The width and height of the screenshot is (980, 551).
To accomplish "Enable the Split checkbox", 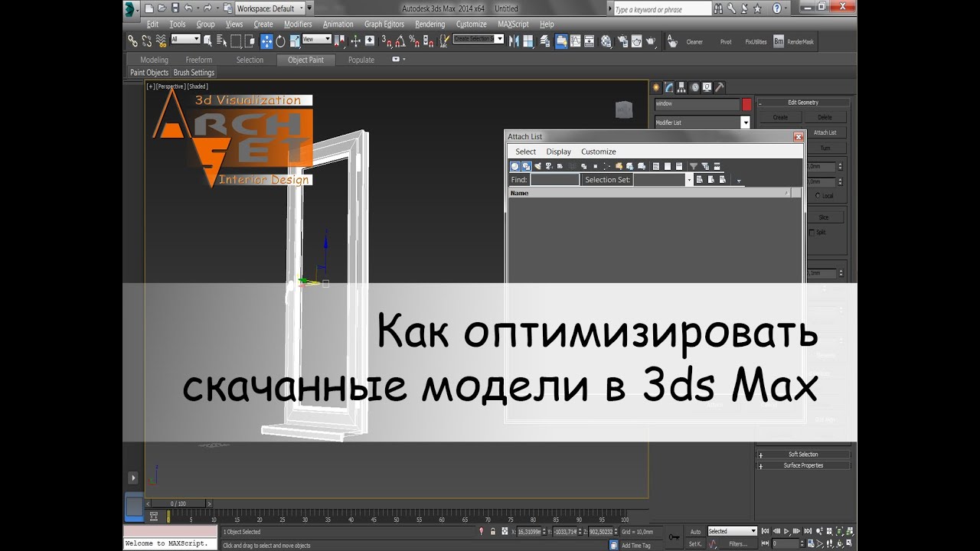I will 812,232.
